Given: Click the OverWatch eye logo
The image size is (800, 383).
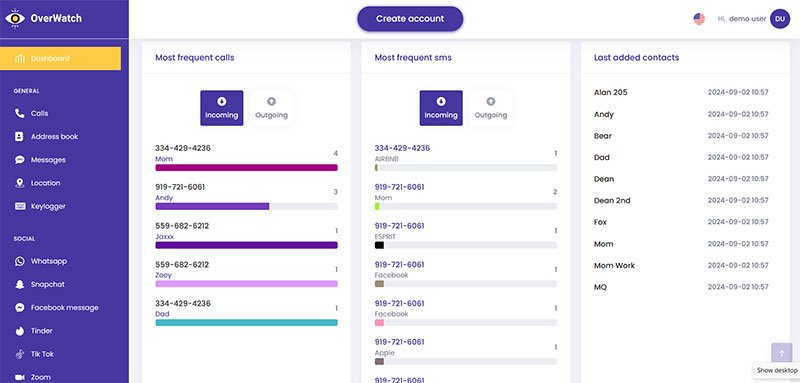Looking at the screenshot, I should click(15, 19).
